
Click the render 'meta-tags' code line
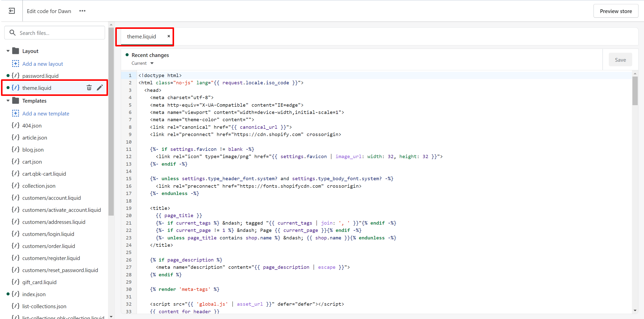[185, 289]
